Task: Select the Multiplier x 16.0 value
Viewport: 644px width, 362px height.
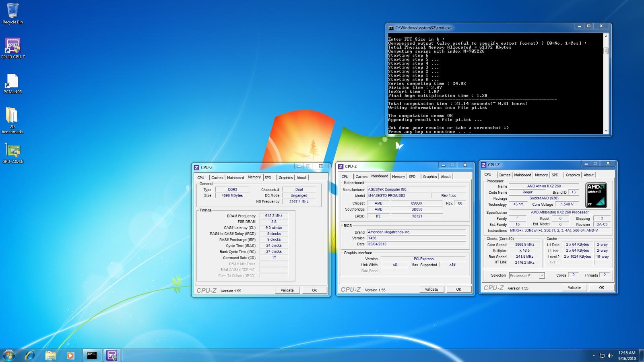Action: click(524, 251)
